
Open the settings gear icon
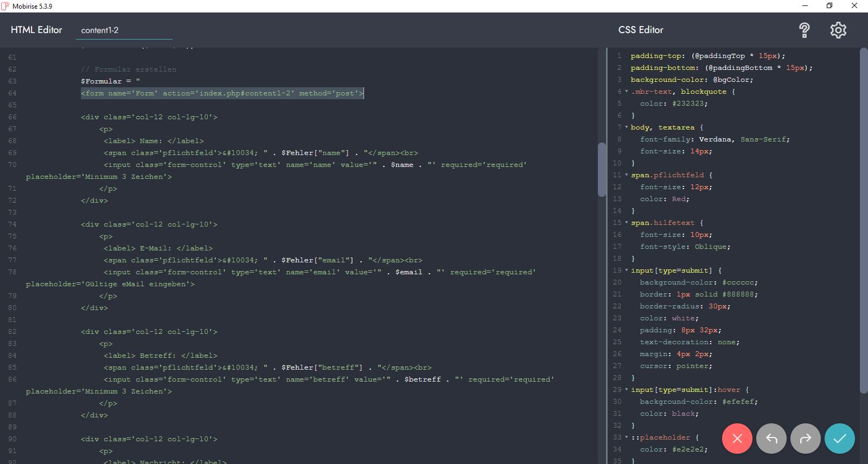tap(838, 30)
